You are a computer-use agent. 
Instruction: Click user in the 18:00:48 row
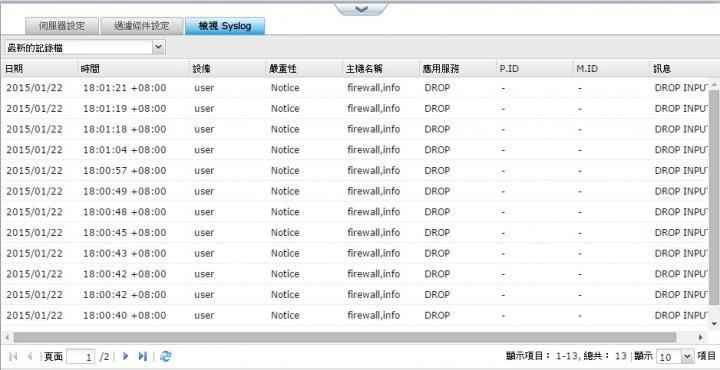(x=204, y=212)
